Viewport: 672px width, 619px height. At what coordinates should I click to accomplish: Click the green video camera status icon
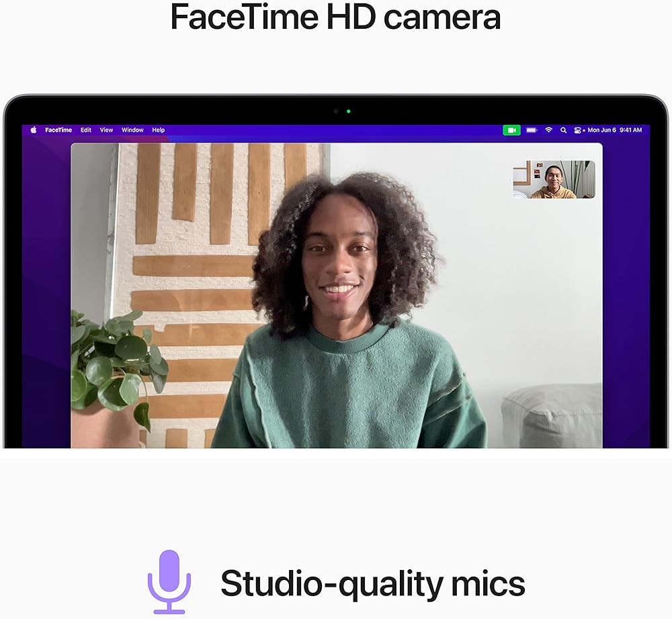[x=511, y=130]
